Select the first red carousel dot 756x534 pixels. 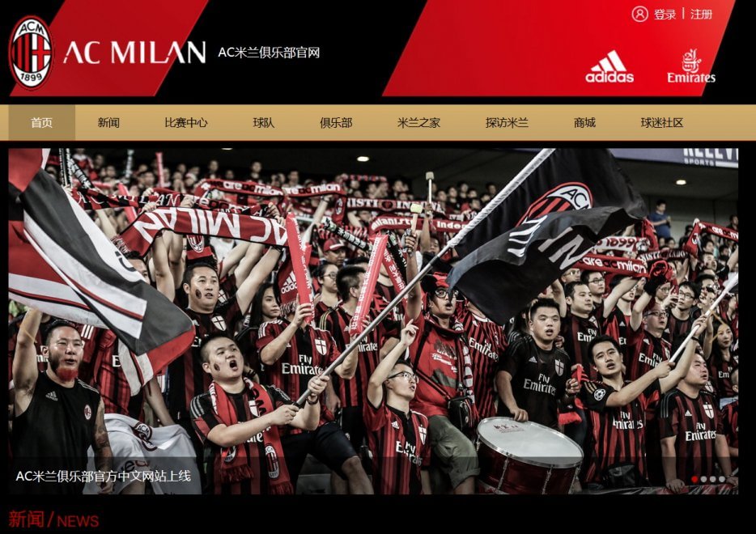[694, 479]
